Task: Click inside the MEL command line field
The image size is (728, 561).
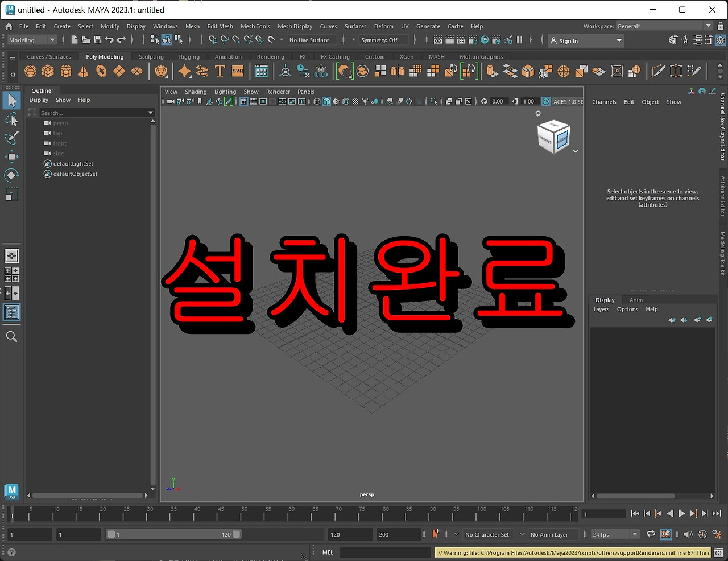Action: tap(384, 552)
